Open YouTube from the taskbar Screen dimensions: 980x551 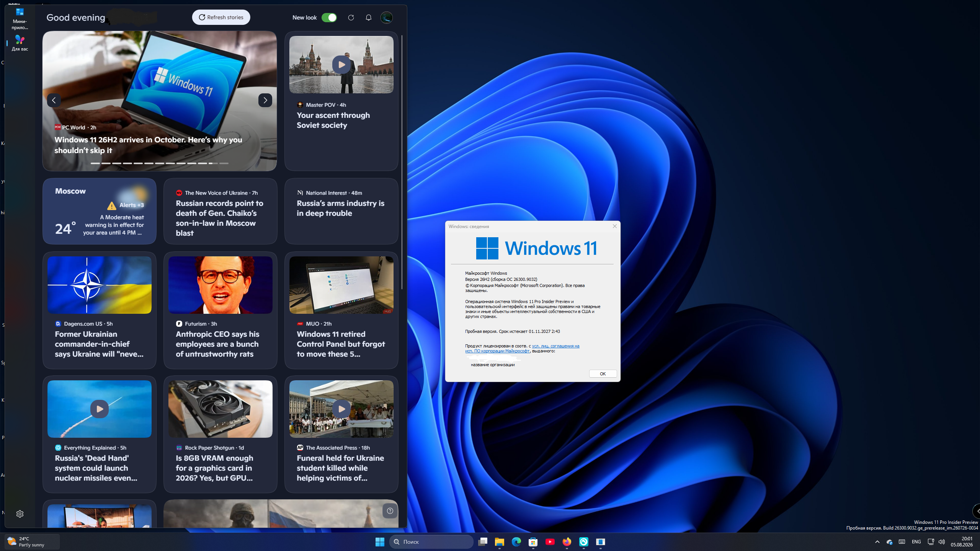coord(550,542)
